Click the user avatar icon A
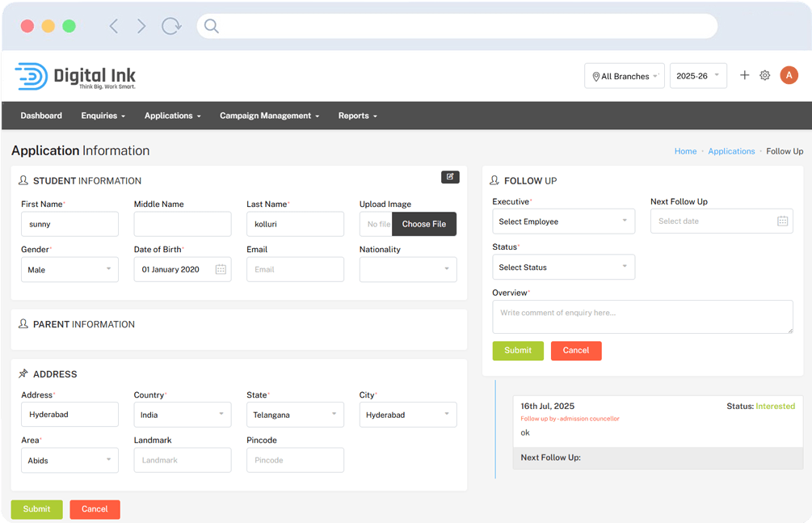812x523 pixels. [789, 75]
